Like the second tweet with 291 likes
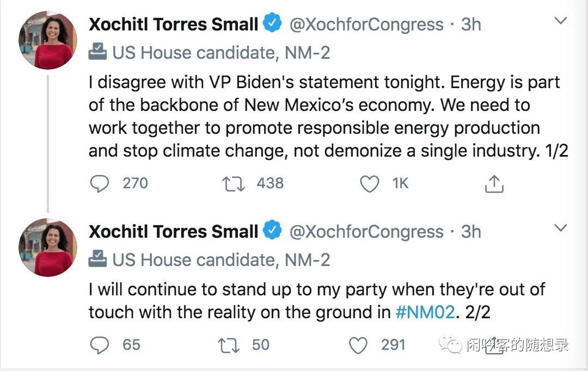Image resolution: width=588 pixels, height=371 pixels. [358, 345]
